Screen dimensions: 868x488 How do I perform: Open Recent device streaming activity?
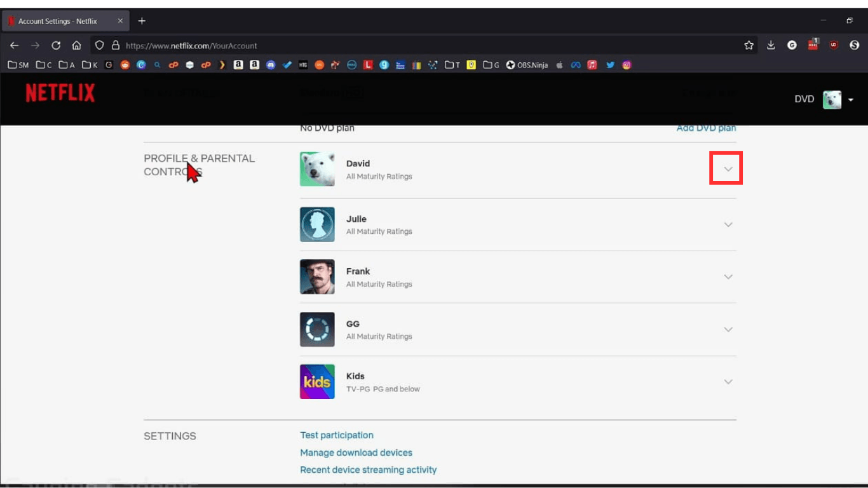369,470
